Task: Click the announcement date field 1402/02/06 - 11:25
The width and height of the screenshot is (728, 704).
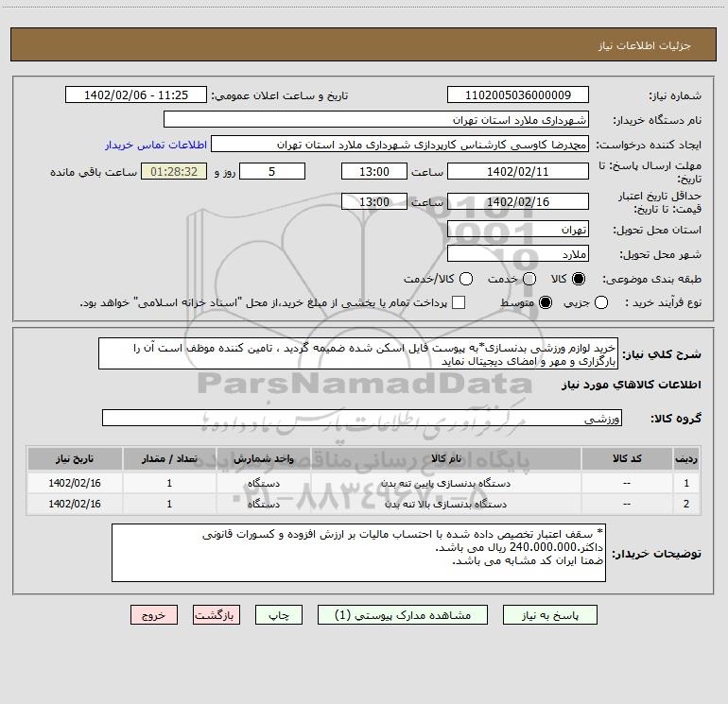Action: 135,94
